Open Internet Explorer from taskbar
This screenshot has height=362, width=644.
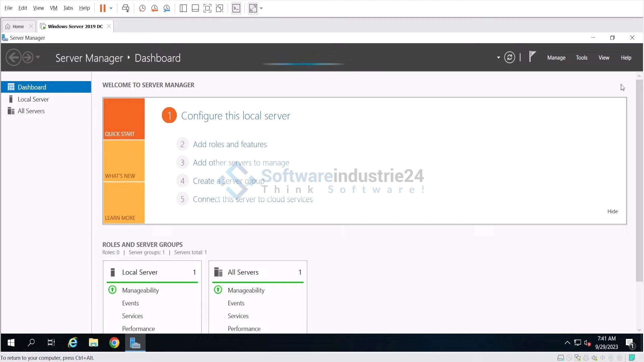click(73, 343)
